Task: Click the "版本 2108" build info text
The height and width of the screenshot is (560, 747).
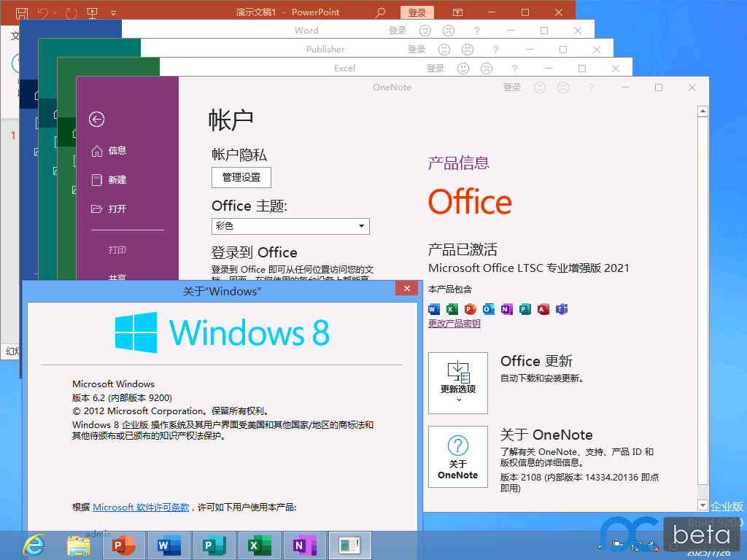Action: pos(579,483)
